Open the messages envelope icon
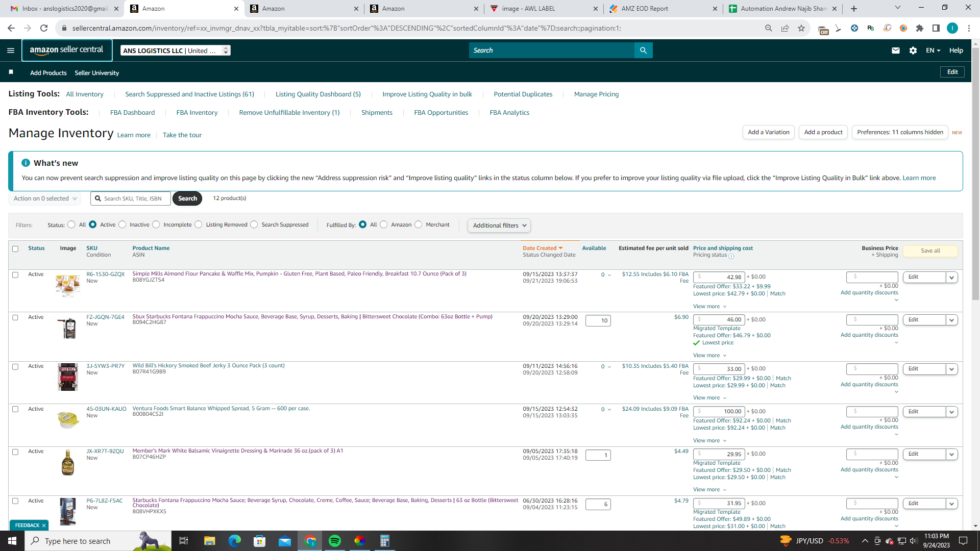980x551 pixels. point(895,51)
